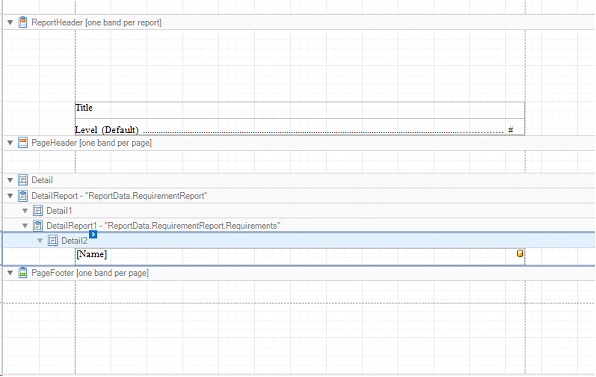
Task: Select the Level (Default) table of contents row
Action: tap(300, 127)
